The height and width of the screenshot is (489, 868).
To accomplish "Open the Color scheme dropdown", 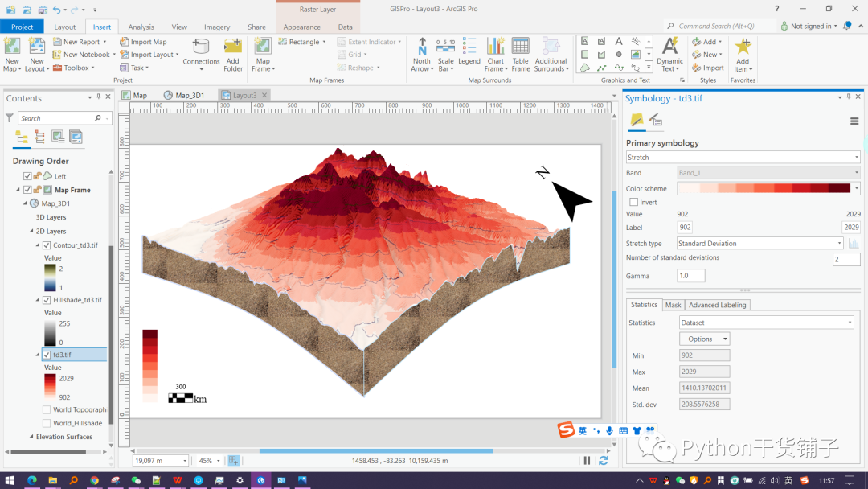I will [x=857, y=188].
